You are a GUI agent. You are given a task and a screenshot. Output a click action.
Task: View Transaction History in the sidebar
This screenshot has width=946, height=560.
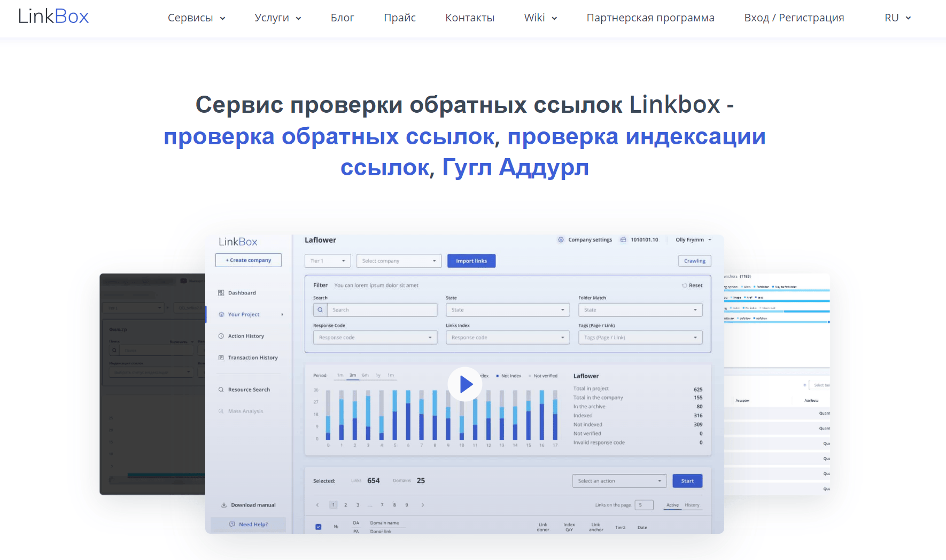[252, 357]
